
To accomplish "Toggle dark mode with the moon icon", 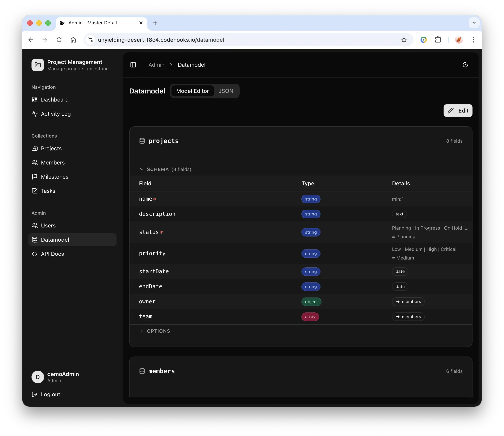I will (465, 65).
